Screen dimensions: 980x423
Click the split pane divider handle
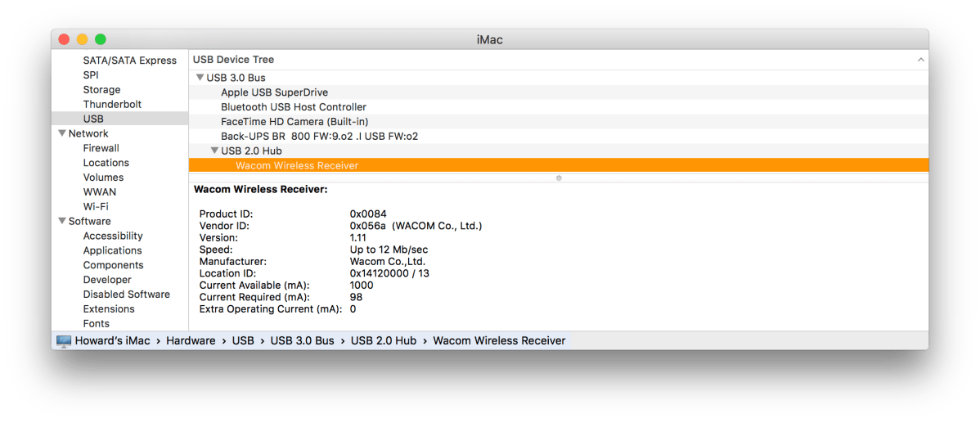[x=559, y=177]
